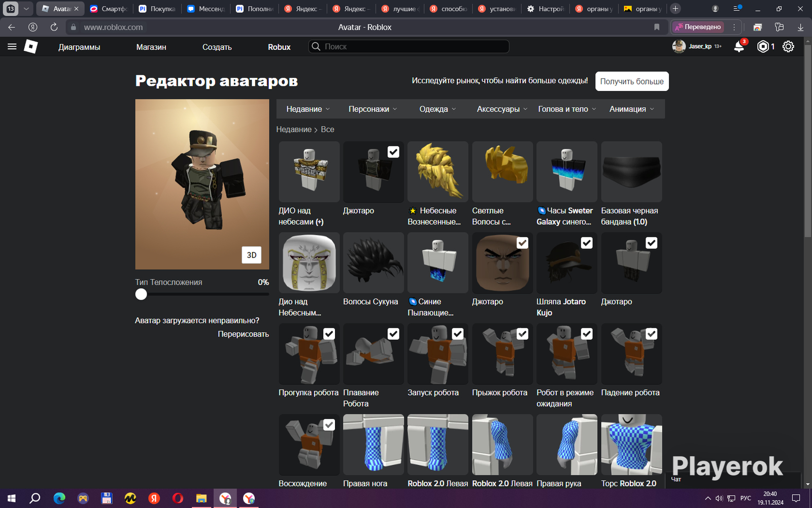
Task: Open the site padlock info icon
Action: coord(74,27)
